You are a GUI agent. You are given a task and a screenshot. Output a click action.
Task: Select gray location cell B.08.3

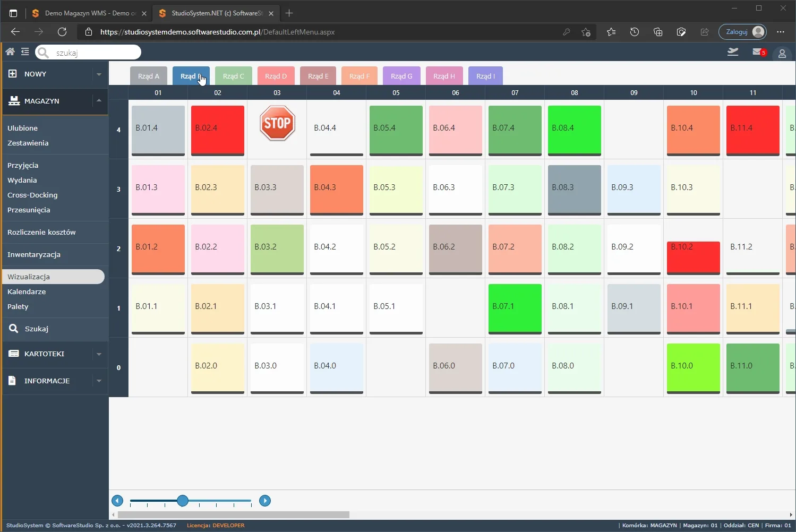(575, 190)
